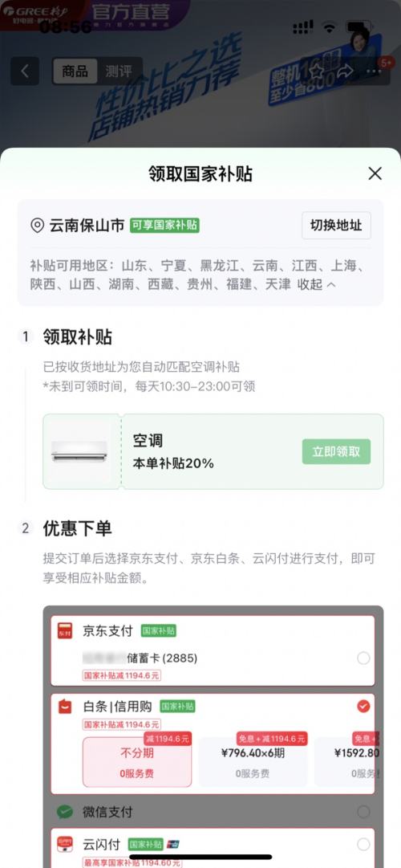Tap the location pin icon
The width and height of the screenshot is (401, 868).
tap(37, 226)
